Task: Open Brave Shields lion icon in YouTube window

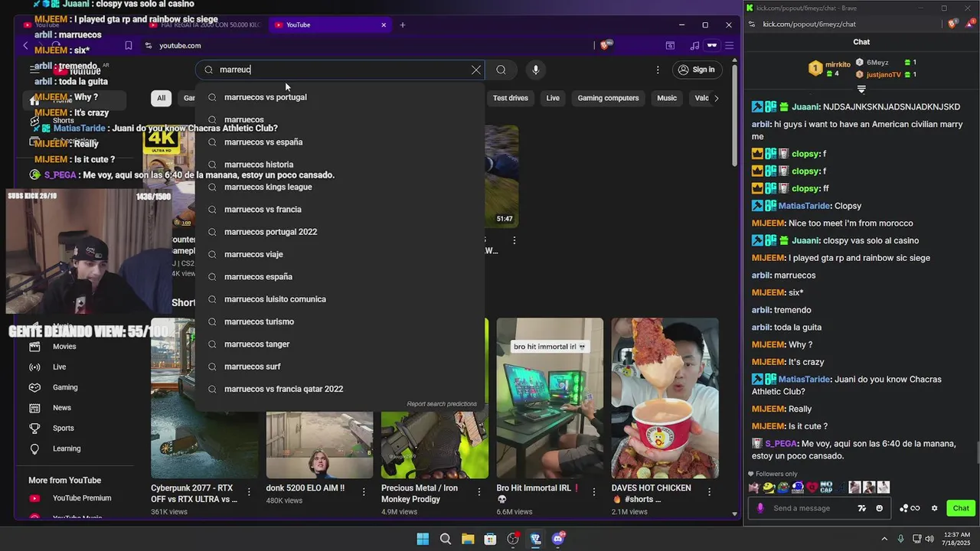Action: (x=605, y=45)
